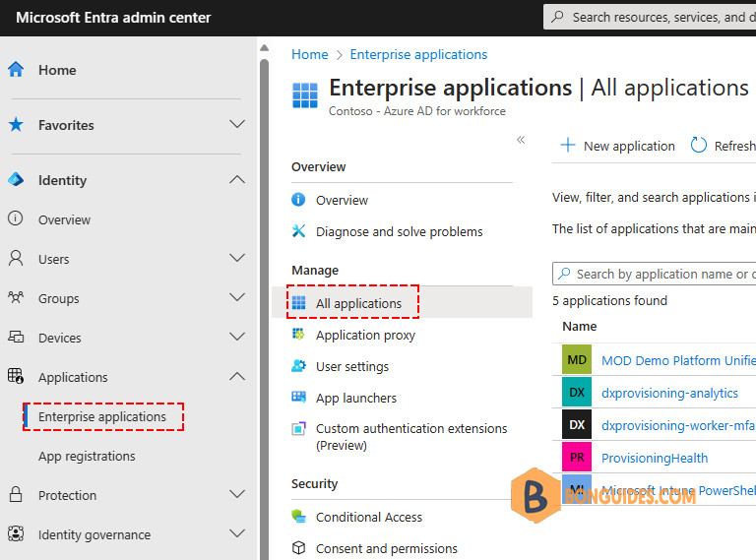Screen dimensions: 756x560
Task: Click the teal DX tile for dxprovisioning-analytics
Action: 577,393
